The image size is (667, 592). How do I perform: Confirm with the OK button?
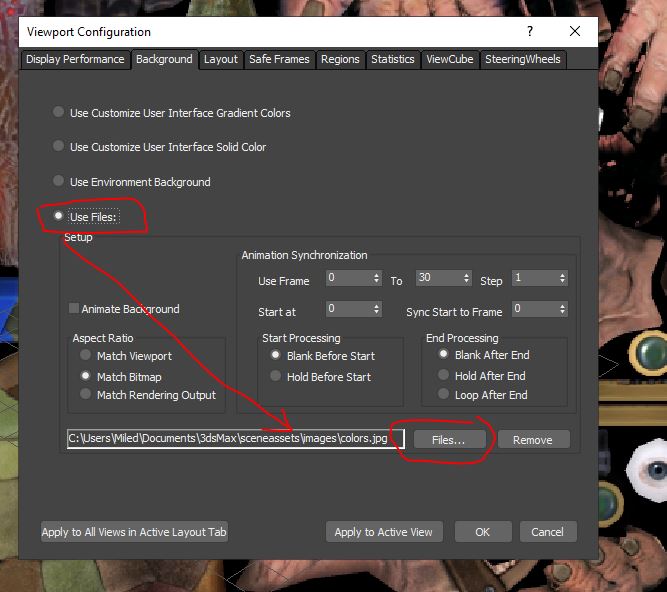pyautogui.click(x=483, y=532)
